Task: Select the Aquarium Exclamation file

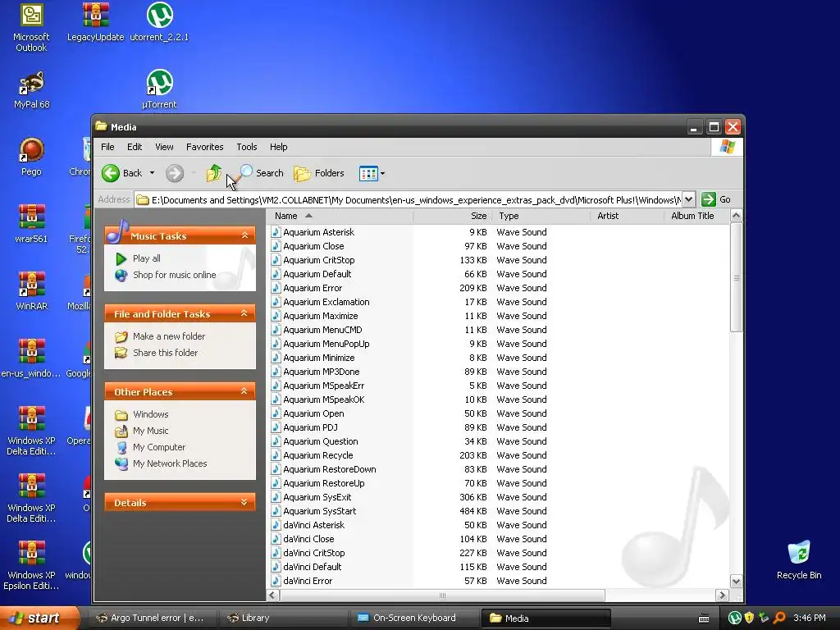Action: pyautogui.click(x=326, y=302)
